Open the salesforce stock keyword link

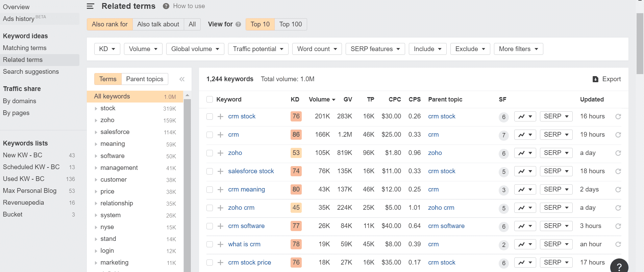coord(251,171)
